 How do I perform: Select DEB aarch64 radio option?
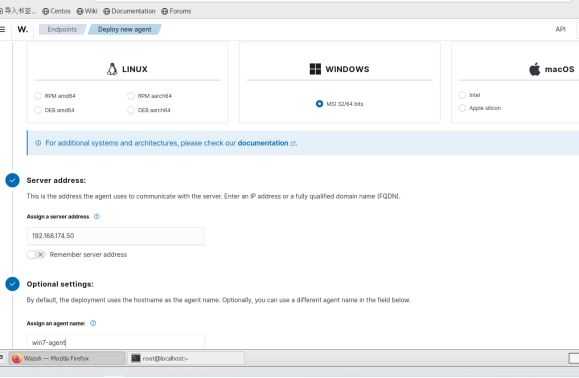click(131, 110)
